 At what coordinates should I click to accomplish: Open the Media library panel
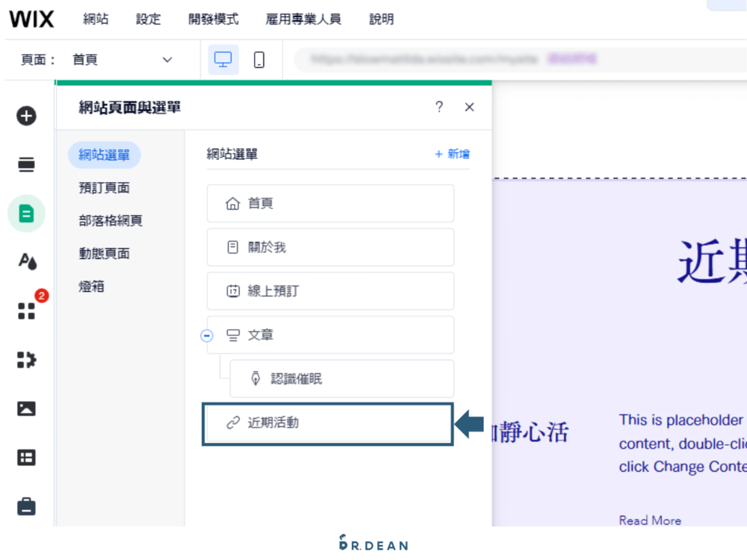[26, 408]
